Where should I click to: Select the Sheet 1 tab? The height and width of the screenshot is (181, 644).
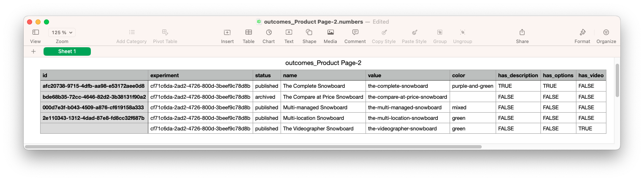tap(67, 51)
